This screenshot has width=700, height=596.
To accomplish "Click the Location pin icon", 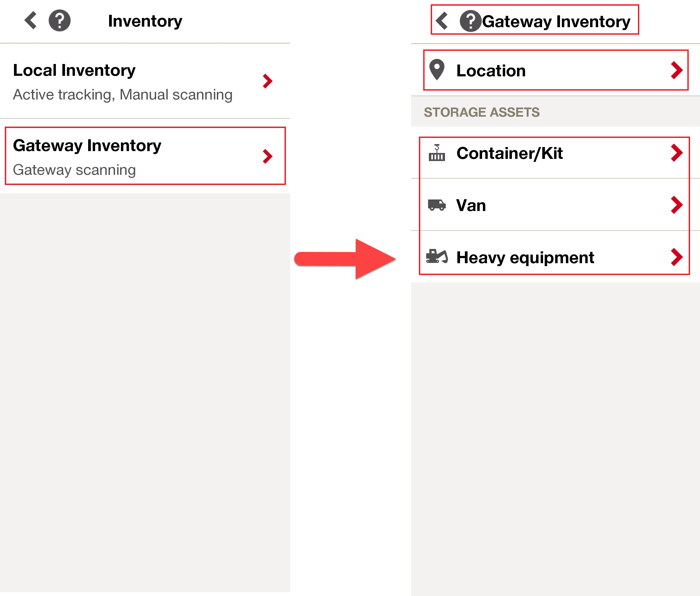I will pos(437,70).
